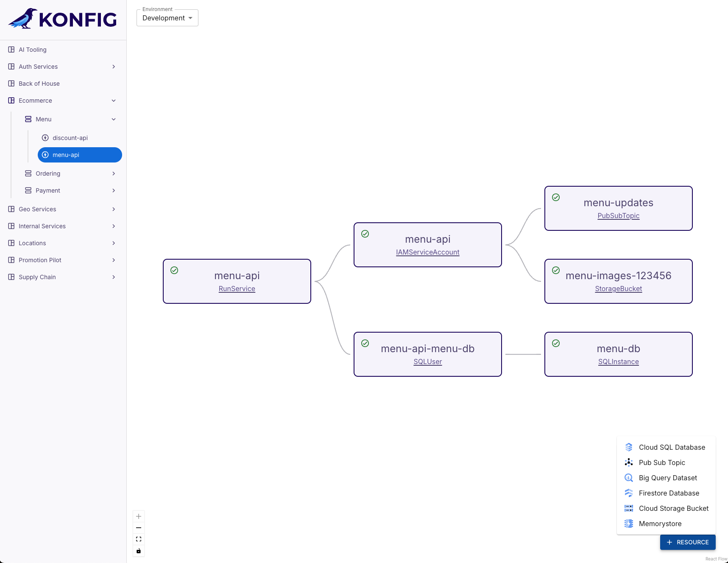Select menu-api in the sidebar
This screenshot has height=563, width=728.
(66, 155)
